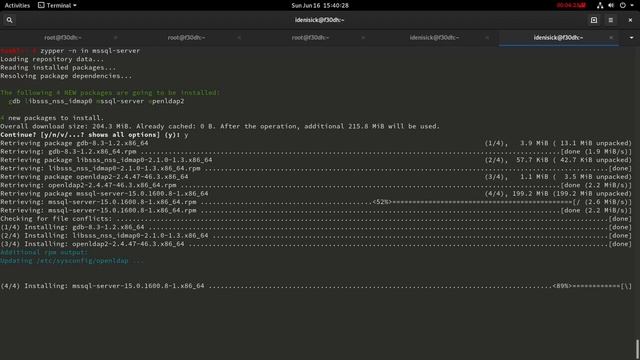This screenshot has width=640, height=360.
Task: Close the terminal window with X
Action: (630, 20)
